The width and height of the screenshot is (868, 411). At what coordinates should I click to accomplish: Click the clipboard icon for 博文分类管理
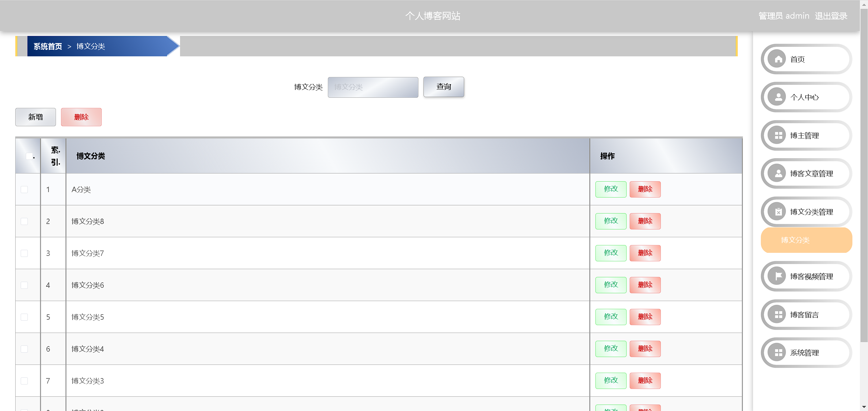coord(778,212)
